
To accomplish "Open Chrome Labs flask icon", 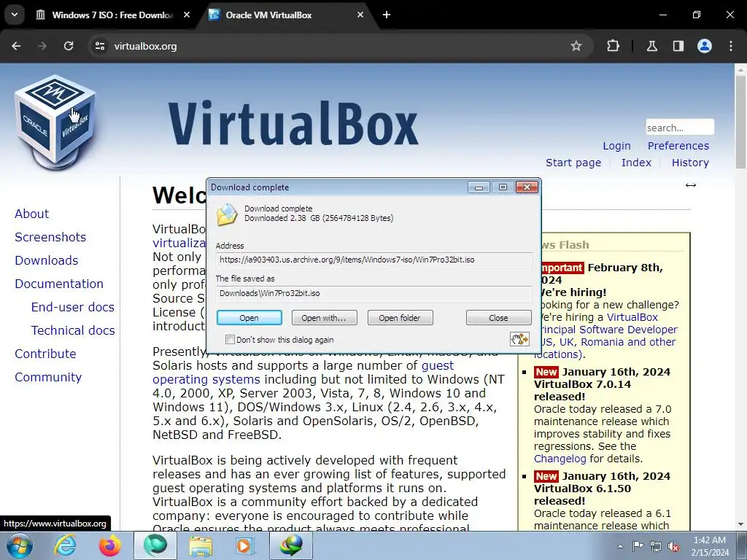I will click(651, 46).
